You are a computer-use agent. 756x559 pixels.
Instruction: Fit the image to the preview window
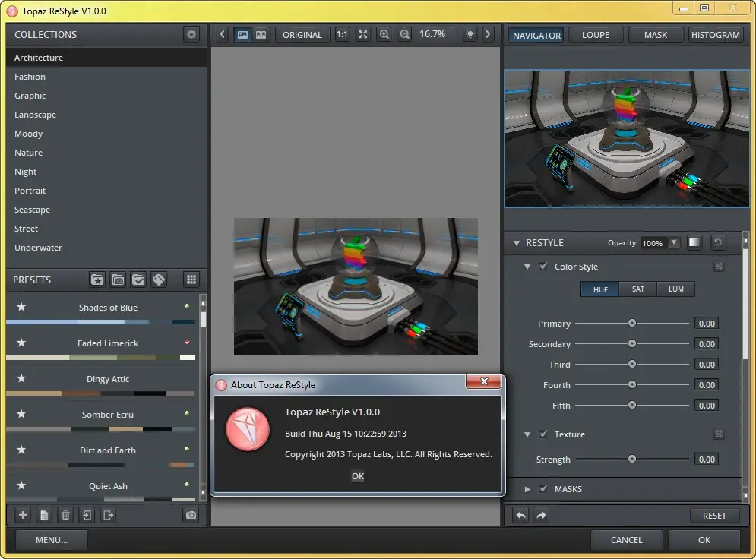tap(363, 34)
